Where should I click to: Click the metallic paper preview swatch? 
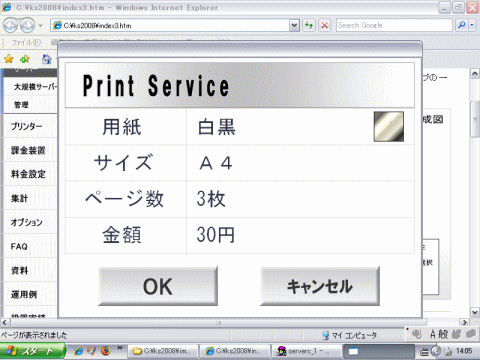(389, 127)
